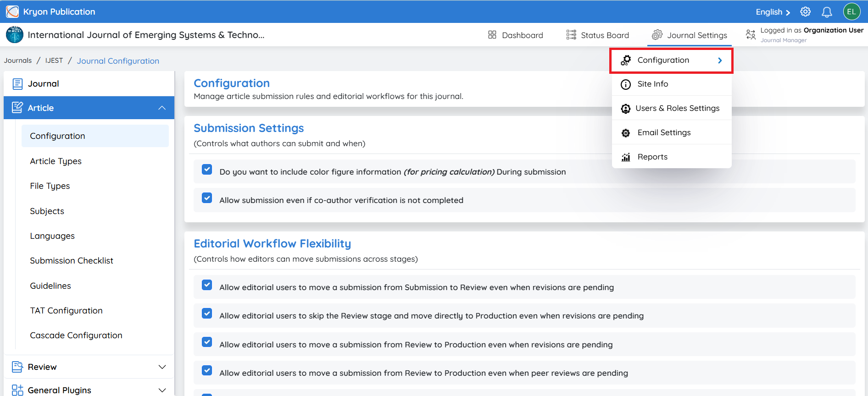Viewport: 868px width, 396px height.
Task: Collapse the Article section chevron
Action: pos(162,108)
